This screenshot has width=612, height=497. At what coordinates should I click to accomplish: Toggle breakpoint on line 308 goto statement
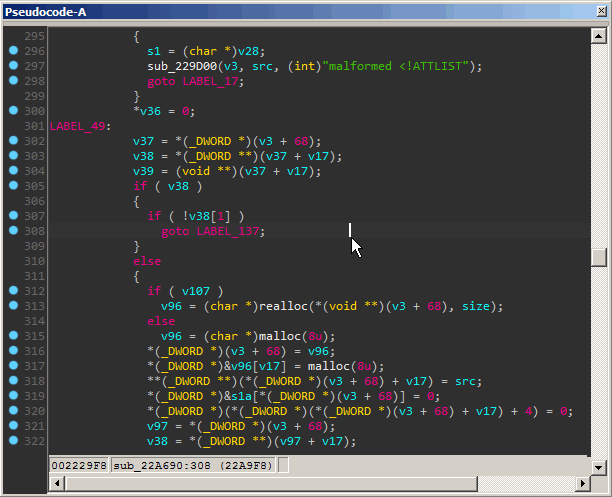(x=13, y=230)
